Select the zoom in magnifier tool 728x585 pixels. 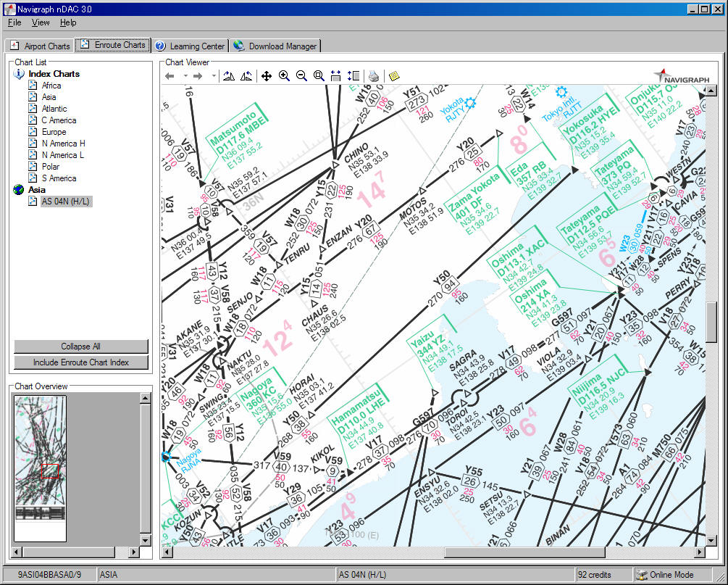284,76
